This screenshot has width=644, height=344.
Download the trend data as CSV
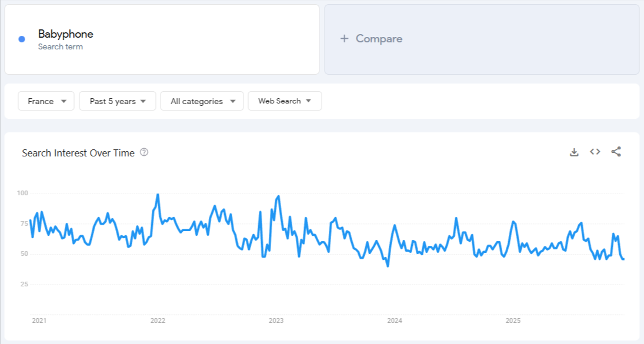(x=574, y=152)
